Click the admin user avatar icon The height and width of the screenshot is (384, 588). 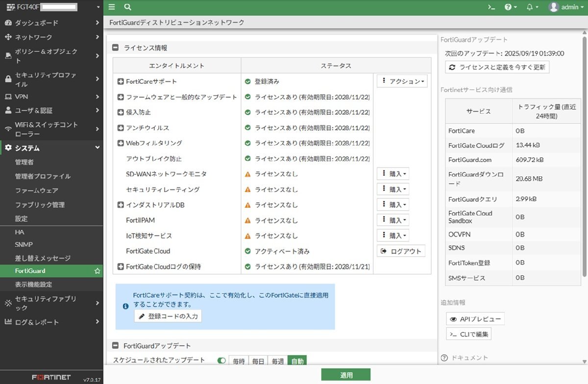tap(554, 7)
